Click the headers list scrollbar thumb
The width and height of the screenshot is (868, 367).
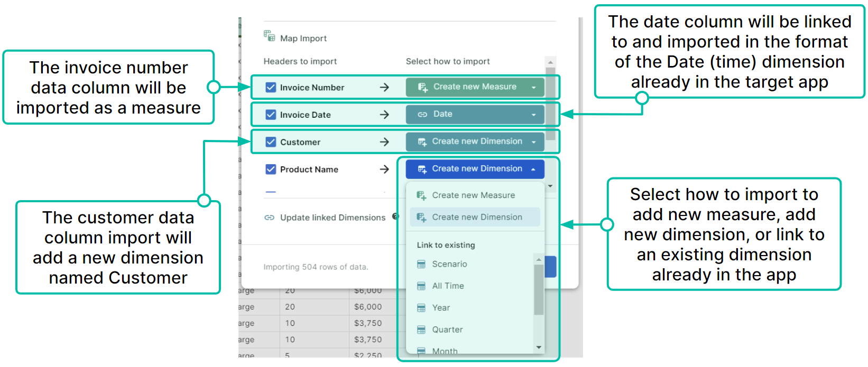(x=550, y=103)
